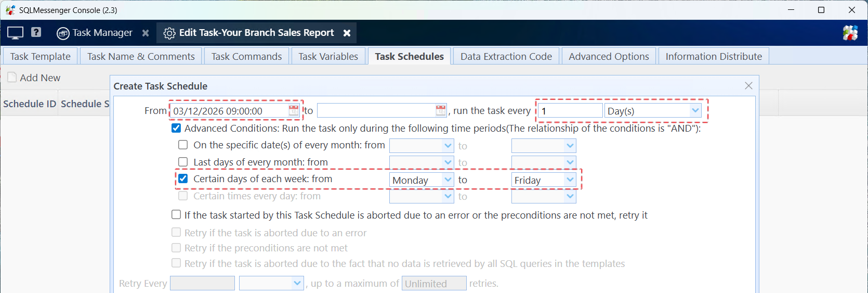Check Retry if the preconditions are not met

176,248
